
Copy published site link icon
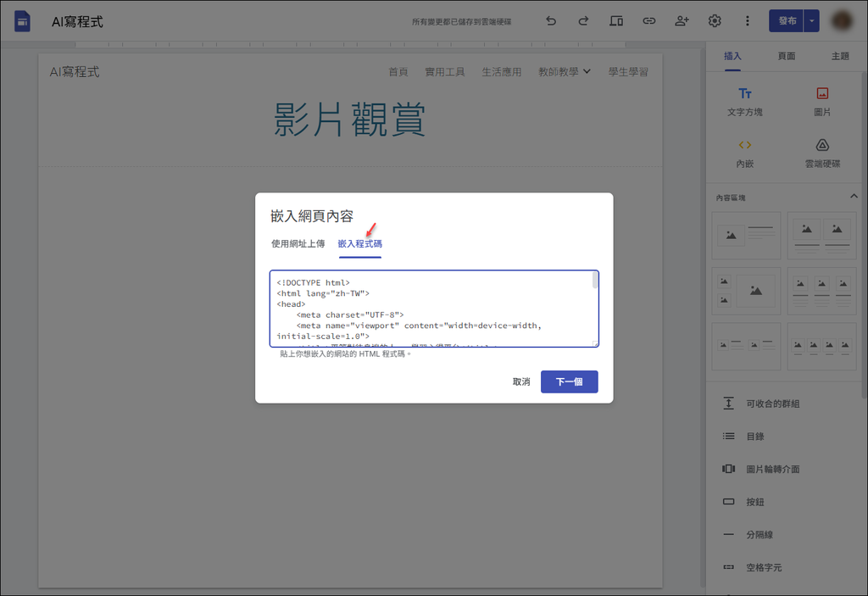click(x=648, y=21)
